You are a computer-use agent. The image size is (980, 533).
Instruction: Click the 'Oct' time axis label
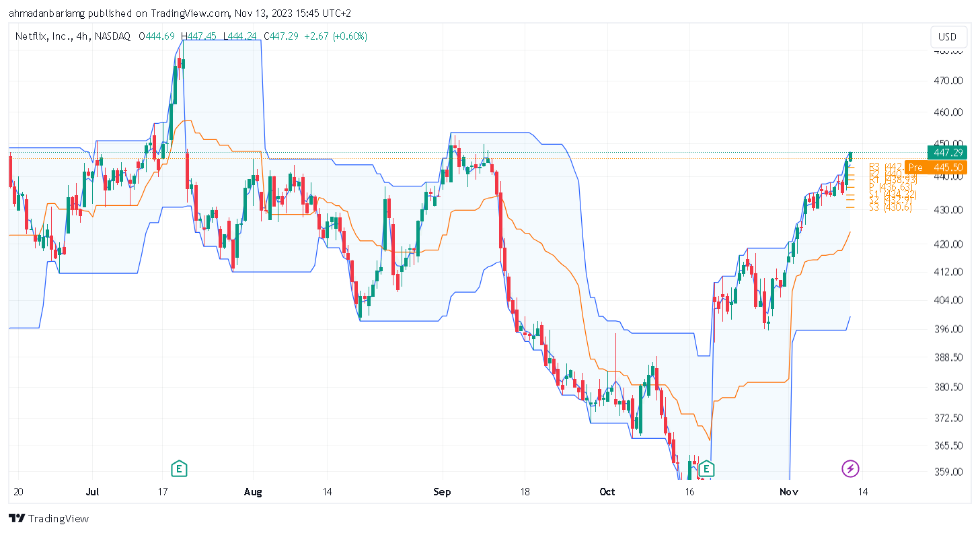(607, 492)
